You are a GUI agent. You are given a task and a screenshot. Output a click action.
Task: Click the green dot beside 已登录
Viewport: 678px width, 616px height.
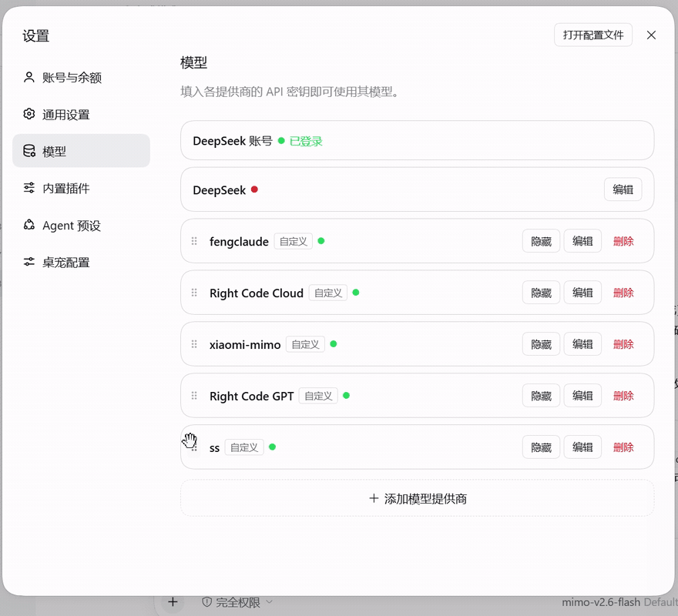tap(281, 140)
